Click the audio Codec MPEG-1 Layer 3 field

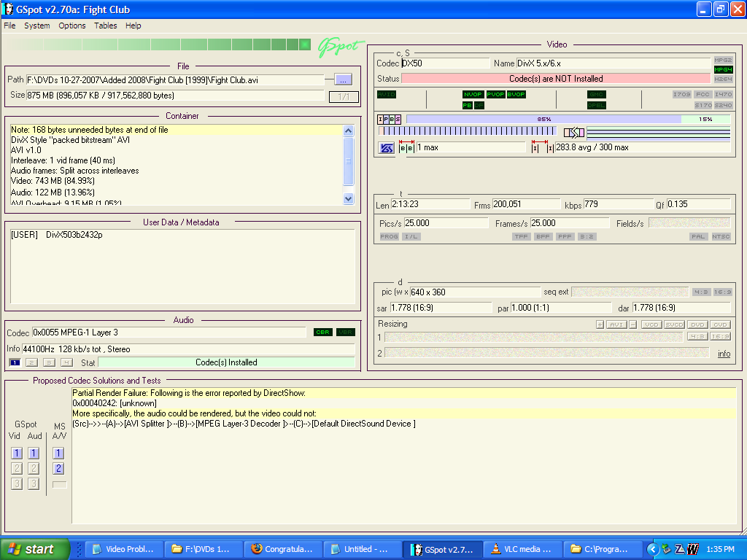pos(169,332)
